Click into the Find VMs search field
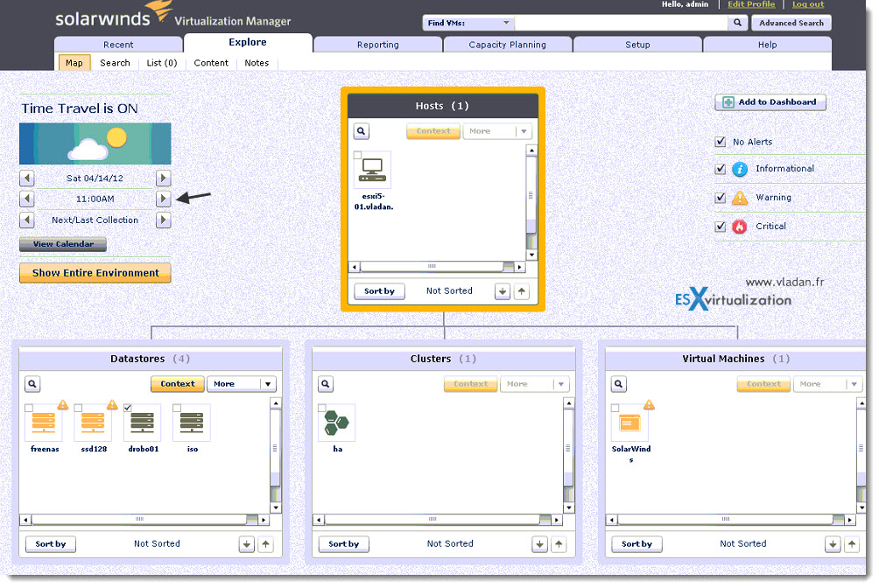The height and width of the screenshot is (588, 879). click(621, 23)
